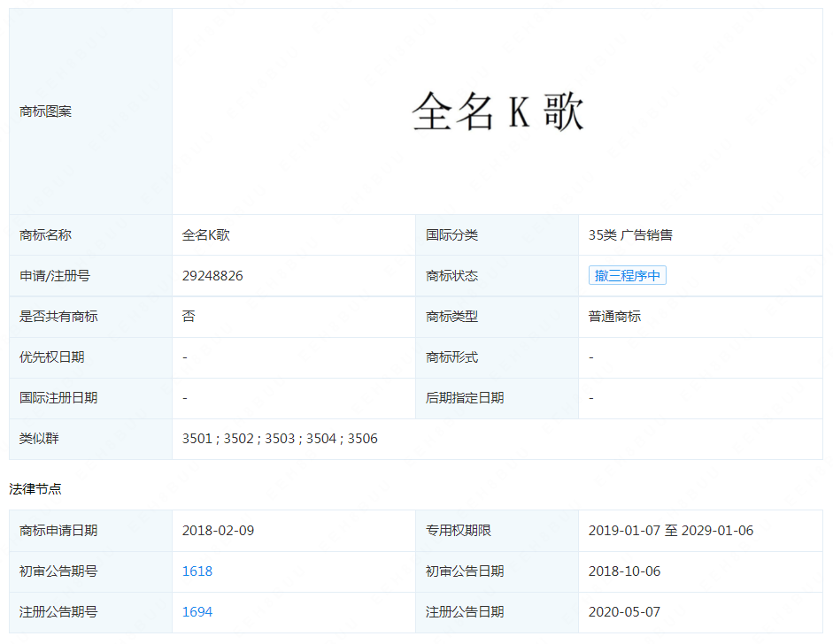Click the 全名 K 歌 trademark image
The height and width of the screenshot is (644, 833).
coord(497,111)
